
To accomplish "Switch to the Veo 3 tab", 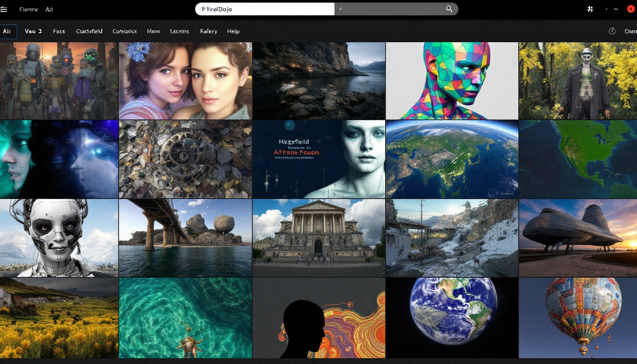I will click(33, 31).
